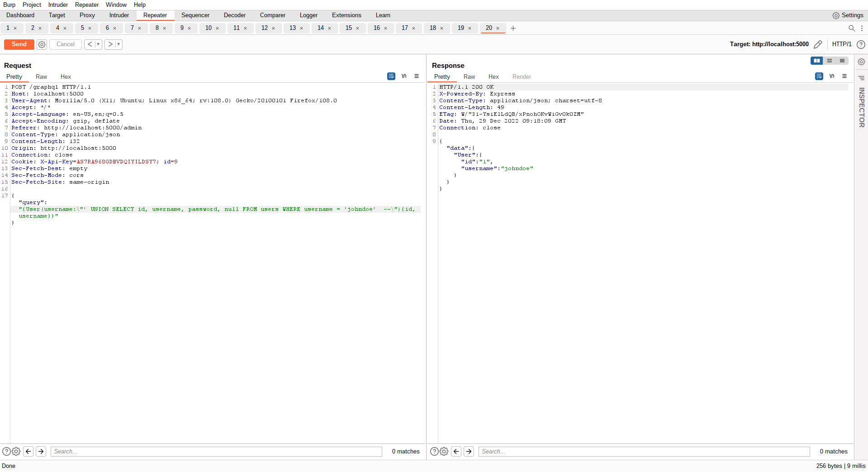868x472 pixels.
Task: Select the side-by-side split layout
Action: coord(817,61)
